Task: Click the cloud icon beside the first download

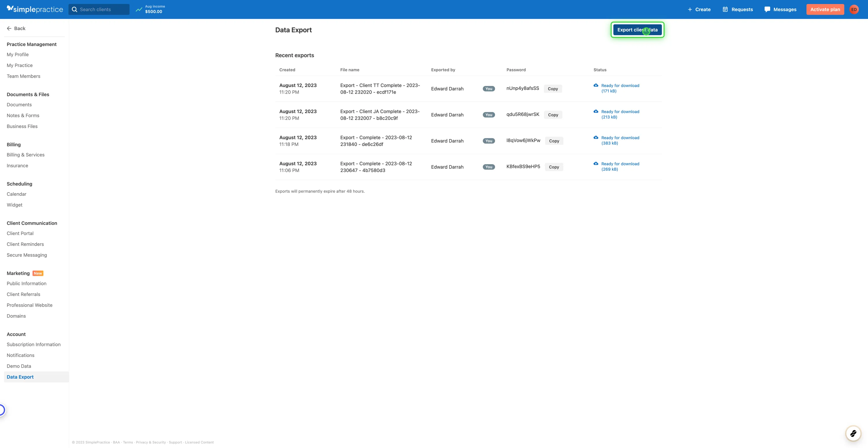Action: 596,86
